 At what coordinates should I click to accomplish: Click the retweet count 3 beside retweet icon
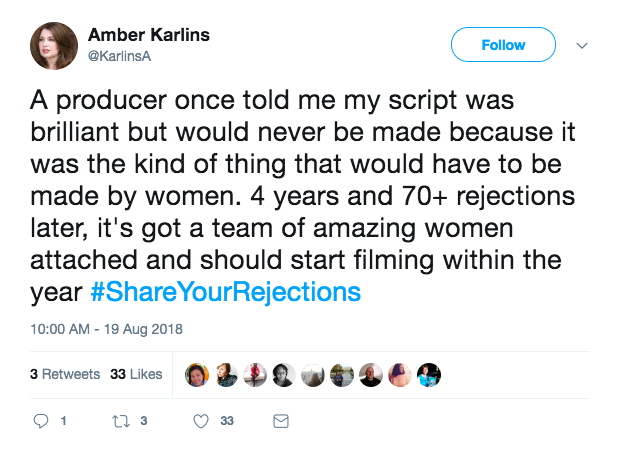(x=144, y=421)
